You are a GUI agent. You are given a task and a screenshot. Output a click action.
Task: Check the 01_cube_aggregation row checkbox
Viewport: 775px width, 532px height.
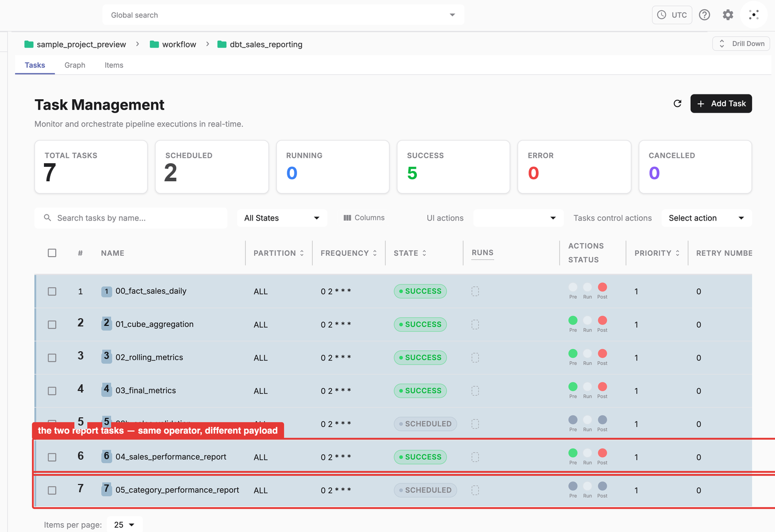coord(52,324)
